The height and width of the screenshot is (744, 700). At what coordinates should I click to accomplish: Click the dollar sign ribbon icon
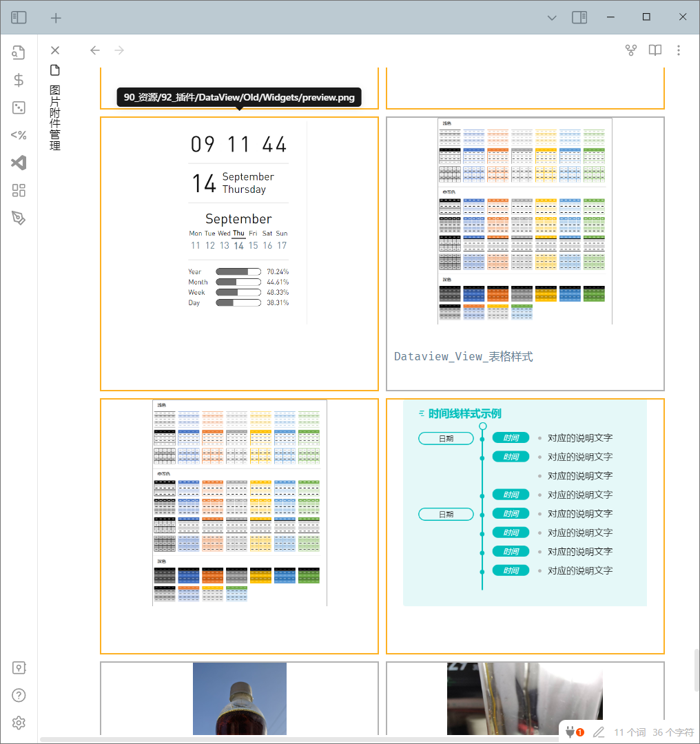pyautogui.click(x=19, y=80)
